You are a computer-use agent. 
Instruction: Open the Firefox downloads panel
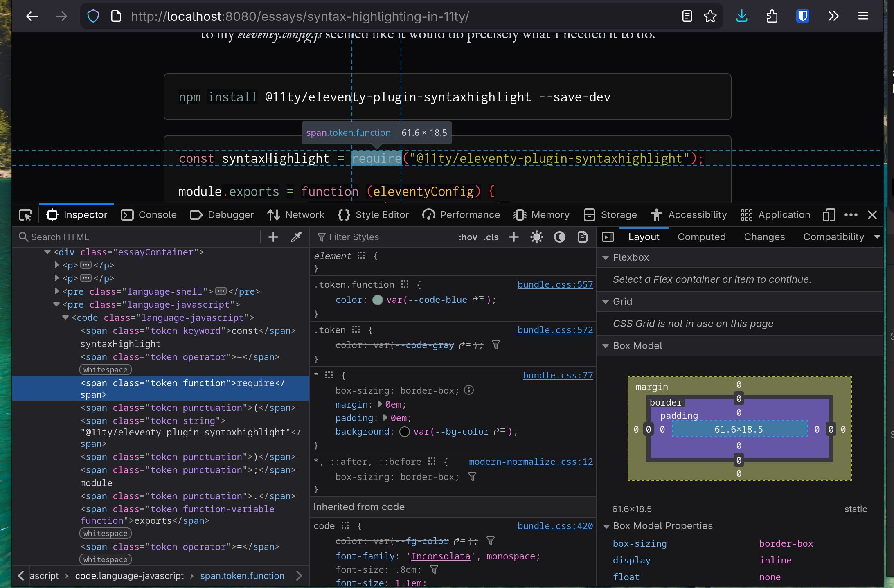tap(741, 16)
